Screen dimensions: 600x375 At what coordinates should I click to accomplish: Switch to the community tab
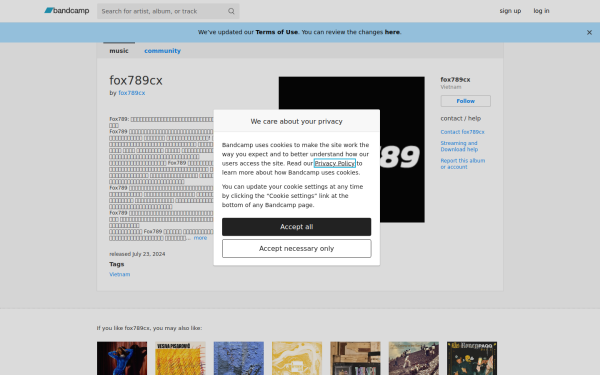click(162, 51)
